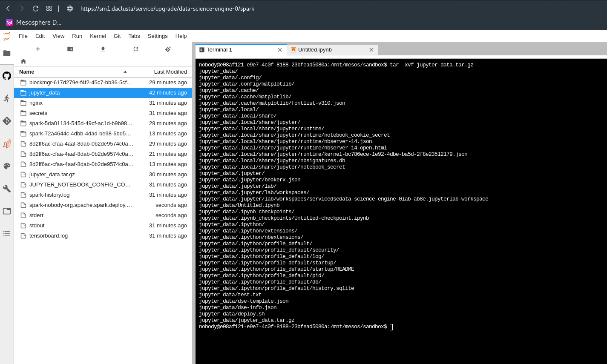Click the Git clone icon
This screenshot has height=364, width=607.
click(168, 49)
